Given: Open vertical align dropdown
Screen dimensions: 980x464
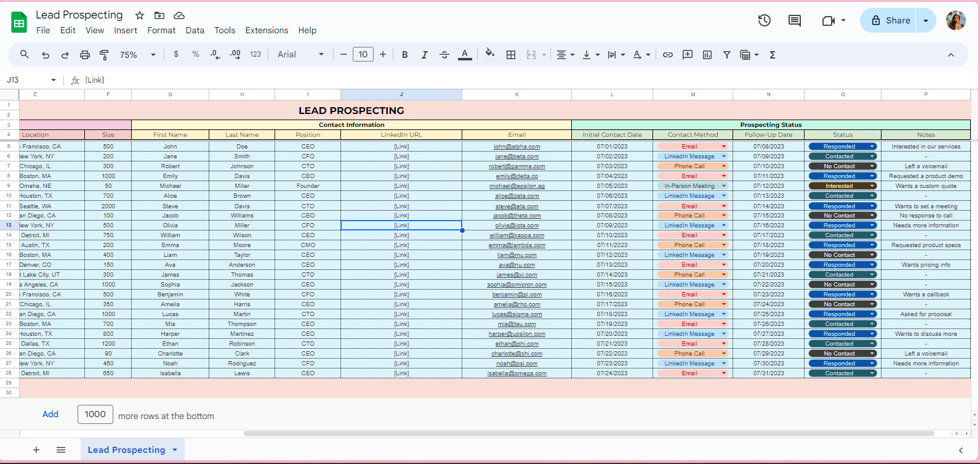Looking at the screenshot, I should pos(590,55).
